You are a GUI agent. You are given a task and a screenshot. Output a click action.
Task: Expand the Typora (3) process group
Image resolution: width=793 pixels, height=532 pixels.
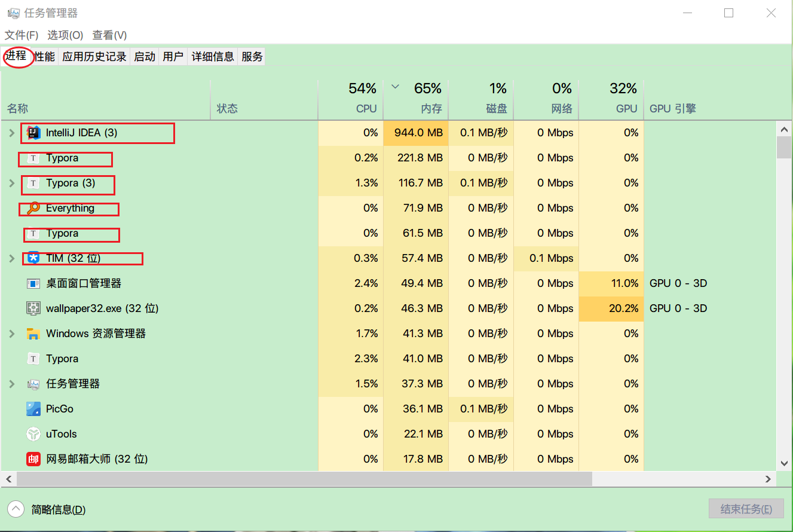[x=11, y=183]
